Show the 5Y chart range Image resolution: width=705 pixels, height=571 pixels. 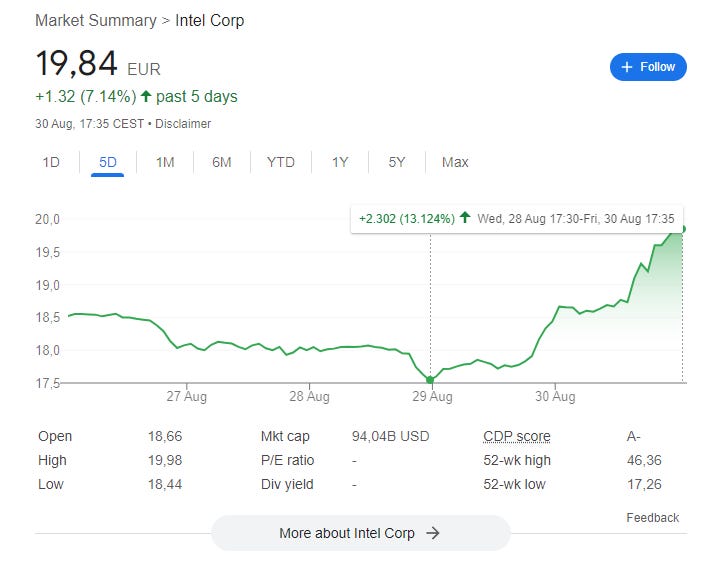coord(397,162)
